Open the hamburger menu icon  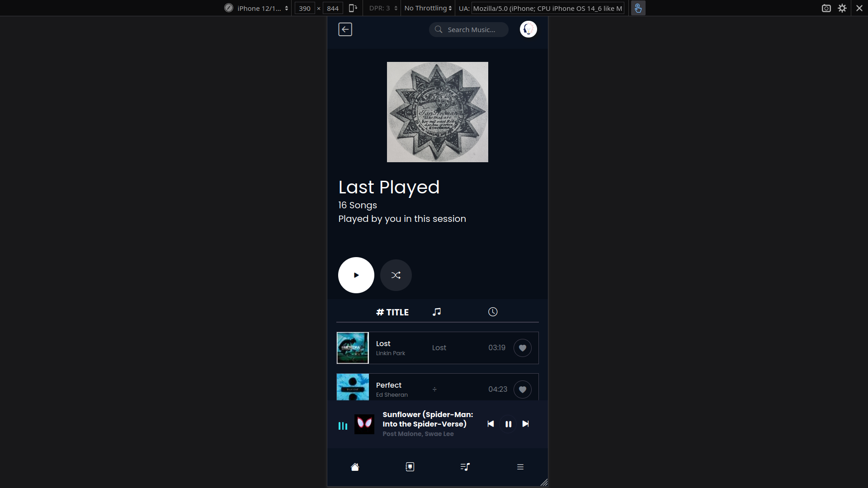point(520,467)
